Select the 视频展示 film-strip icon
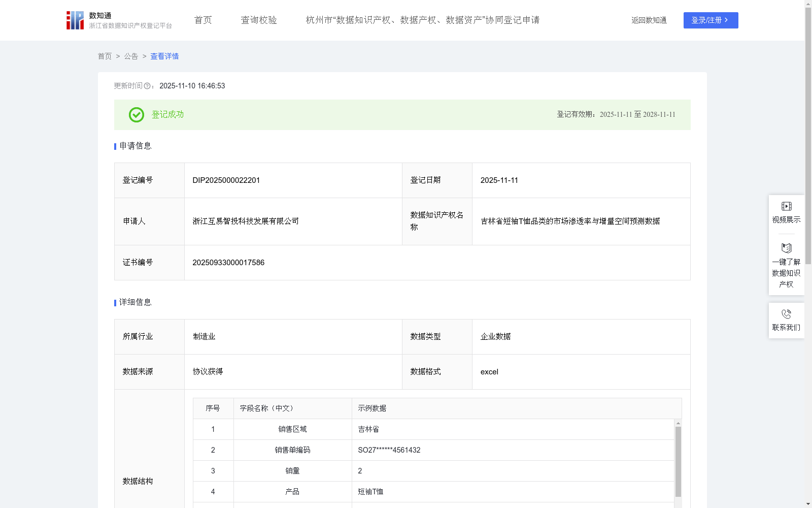 (786, 206)
